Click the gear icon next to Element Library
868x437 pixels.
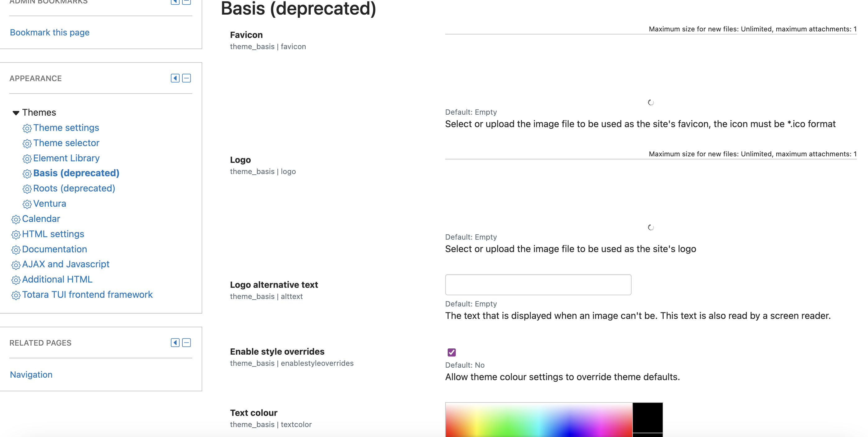pyautogui.click(x=27, y=159)
